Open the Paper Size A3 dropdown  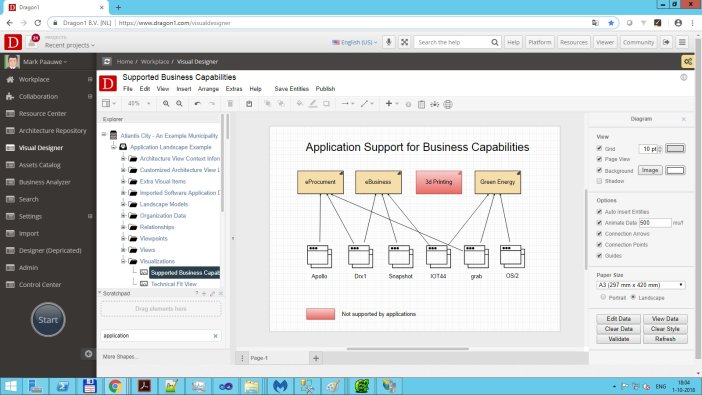641,285
